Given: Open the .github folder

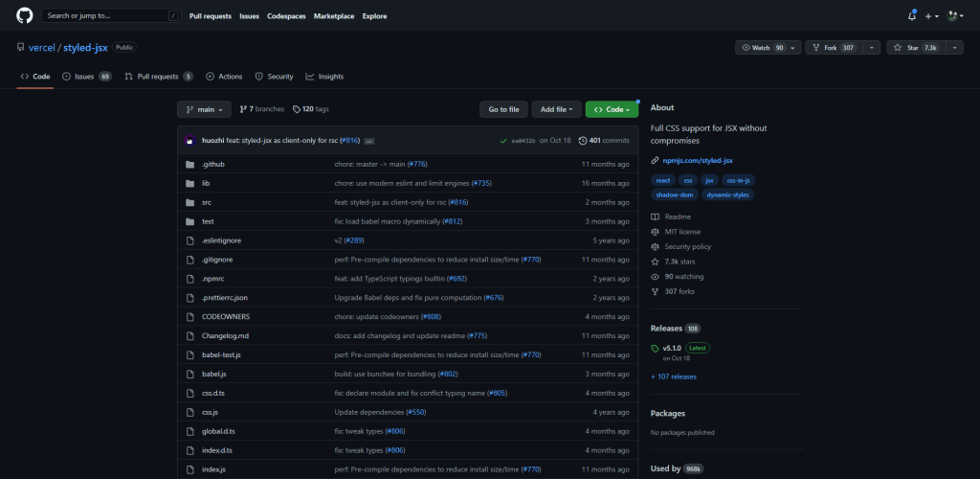Looking at the screenshot, I should (x=213, y=164).
